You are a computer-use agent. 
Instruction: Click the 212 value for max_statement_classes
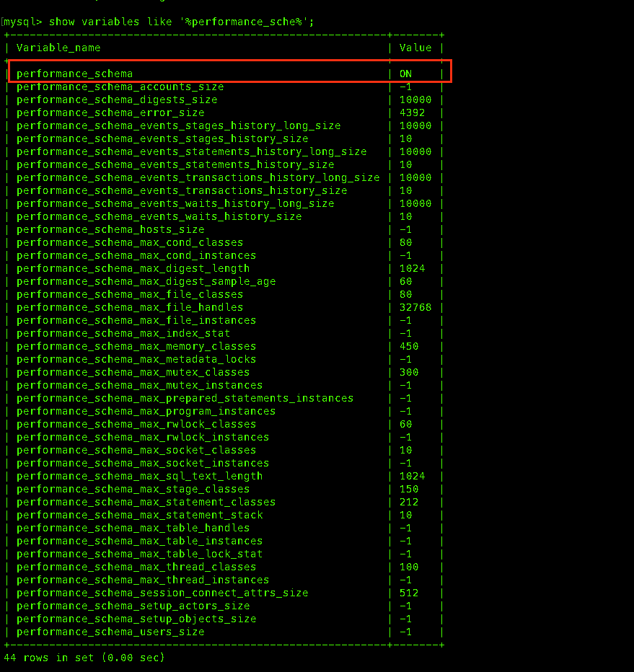(x=409, y=502)
